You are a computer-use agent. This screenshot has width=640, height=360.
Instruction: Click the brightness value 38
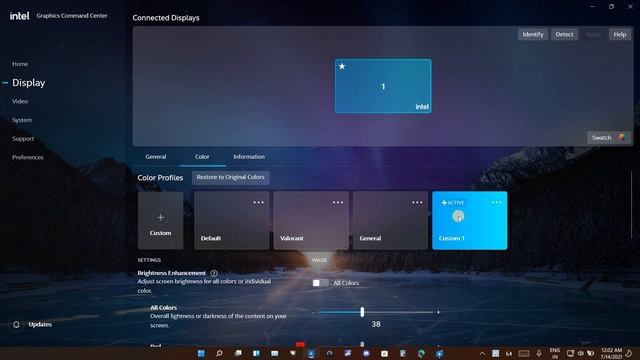coord(376,324)
